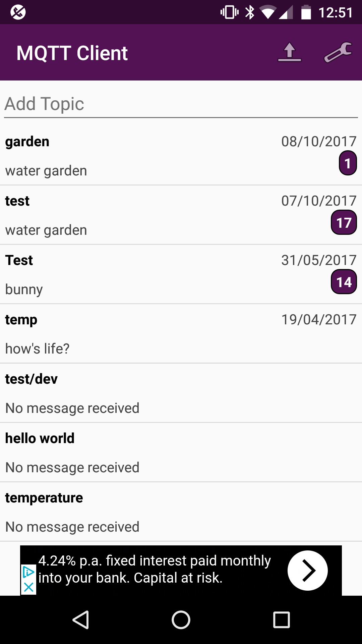The image size is (362, 644).
Task: Tap the ad's white arrow button
Action: click(307, 570)
